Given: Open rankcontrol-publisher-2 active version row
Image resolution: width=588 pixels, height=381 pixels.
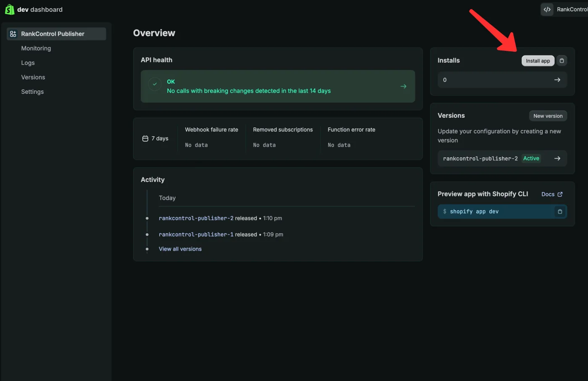Looking at the screenshot, I should click(x=502, y=159).
